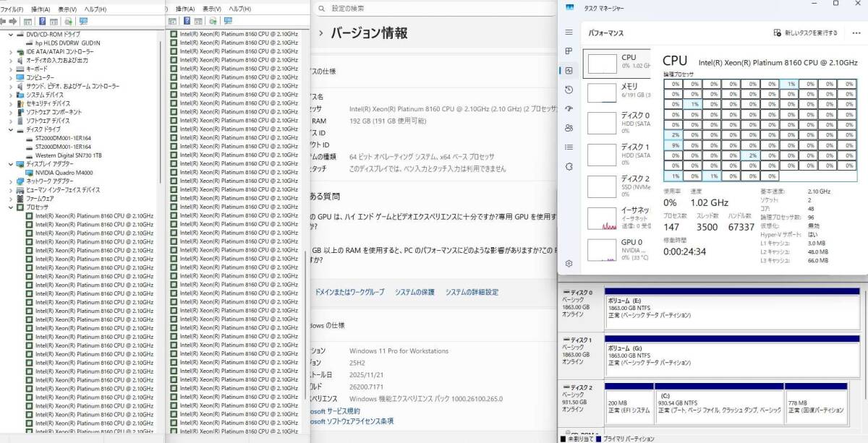Screen dimensions: 868x443
Task: Open Task Manager navigation hamburger menu
Action: (569, 33)
